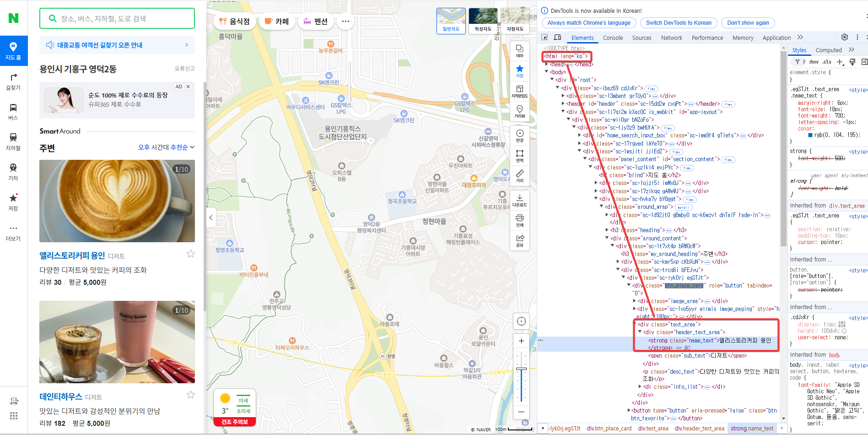
Task: Activate DevTools inspect element picker
Action: pyautogui.click(x=545, y=38)
